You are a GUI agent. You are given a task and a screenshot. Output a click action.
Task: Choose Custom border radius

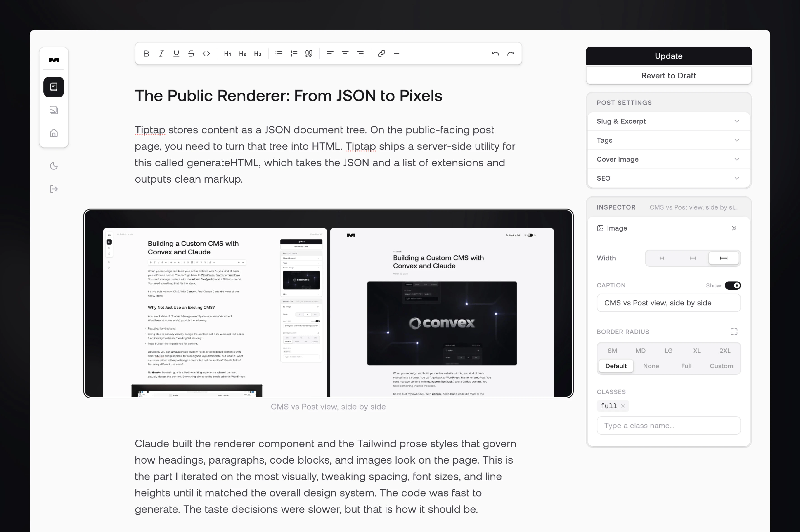coord(721,366)
